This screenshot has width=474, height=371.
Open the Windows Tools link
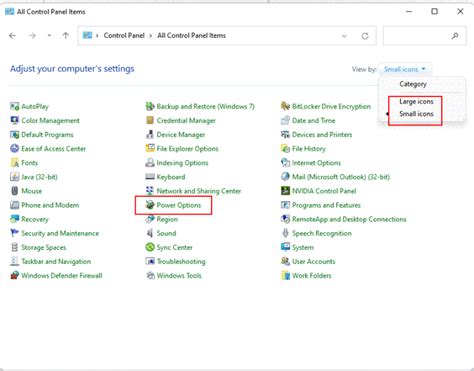click(179, 275)
